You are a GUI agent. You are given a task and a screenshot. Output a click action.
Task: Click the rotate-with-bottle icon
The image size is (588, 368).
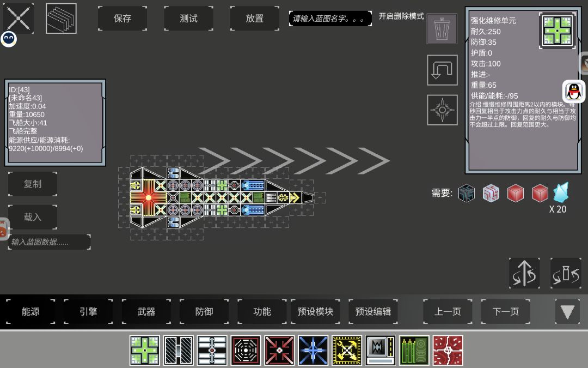[566, 273]
